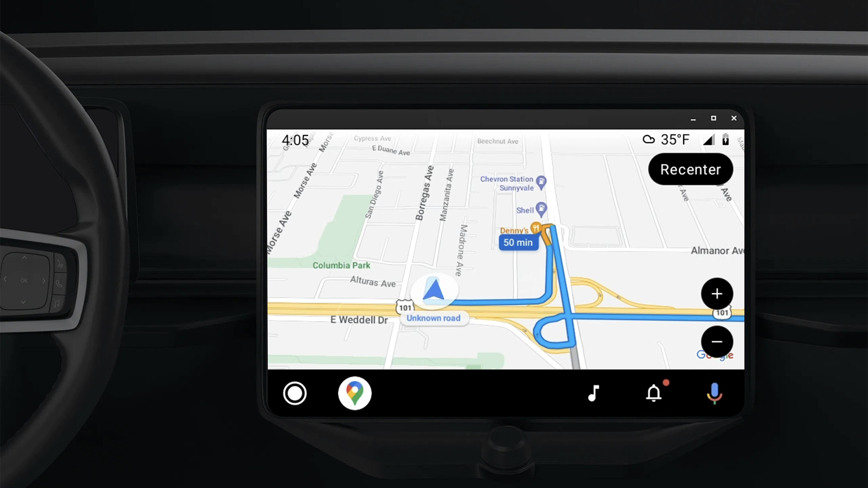This screenshot has height=488, width=868.
Task: Tap the weather temperature display 35°F
Action: tap(667, 140)
